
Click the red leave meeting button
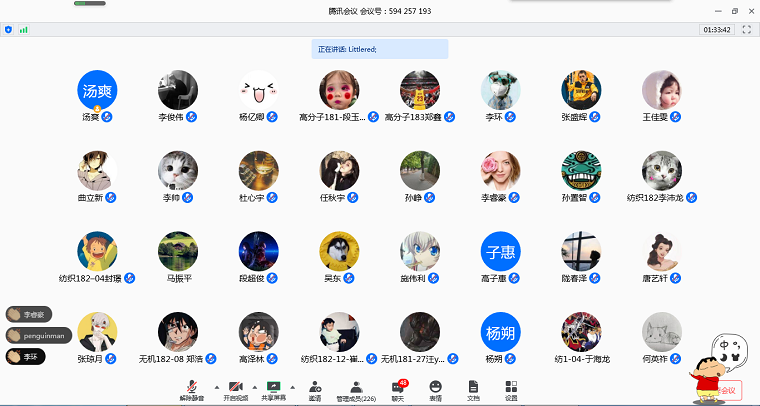727,390
